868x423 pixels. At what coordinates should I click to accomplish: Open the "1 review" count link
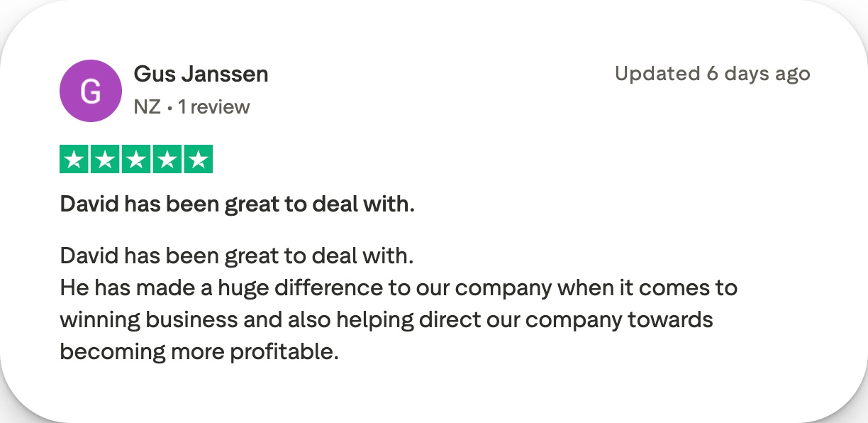213,107
